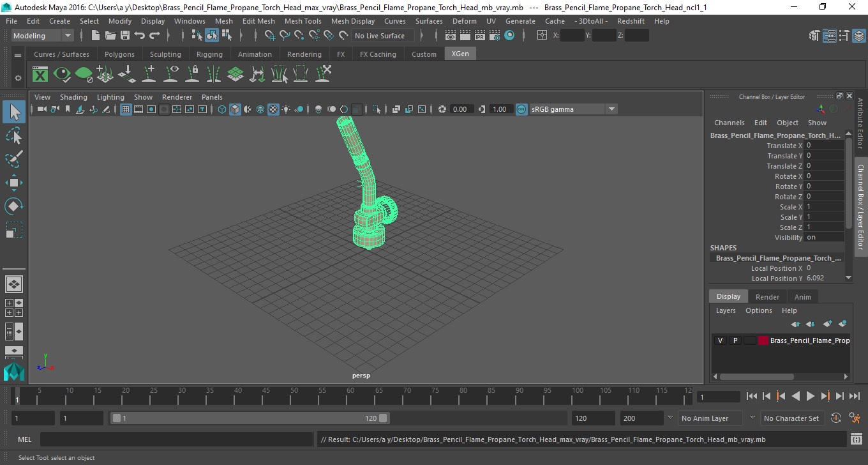Click the Redo arrow icon
This screenshot has height=465, width=868.
pyautogui.click(x=154, y=36)
